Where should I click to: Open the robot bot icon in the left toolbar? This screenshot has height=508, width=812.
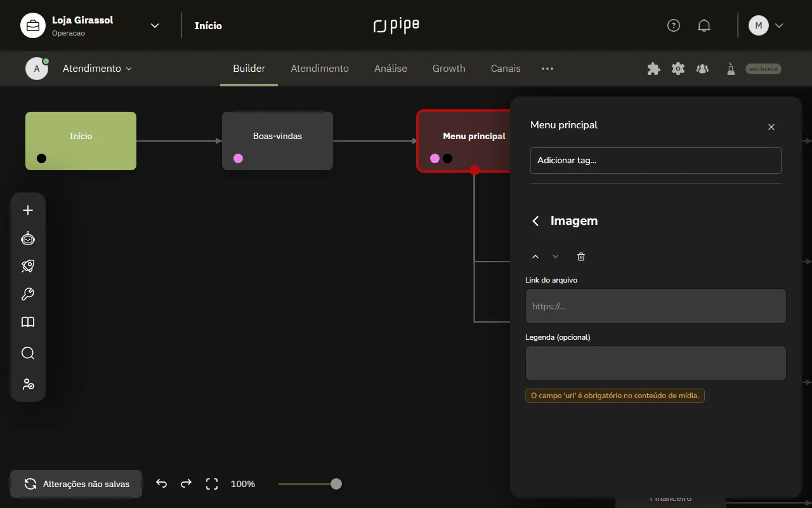[28, 238]
